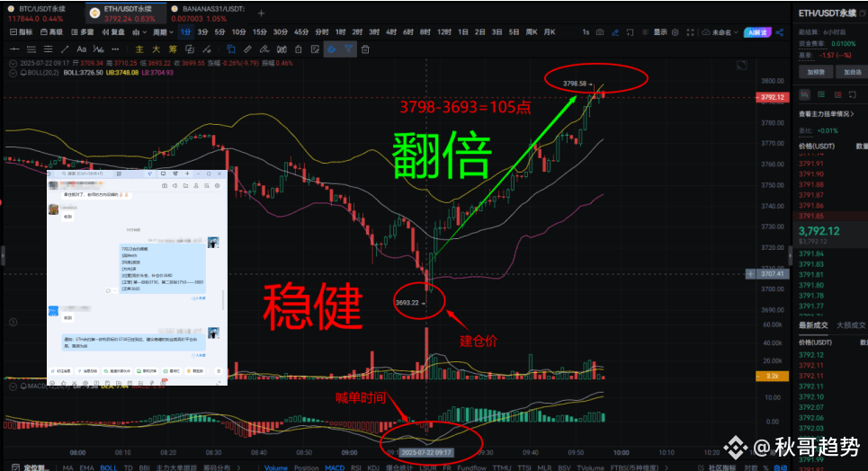The height and width of the screenshot is (471, 868).
Task: Choose the Aa text annotation tool
Action: click(81, 49)
